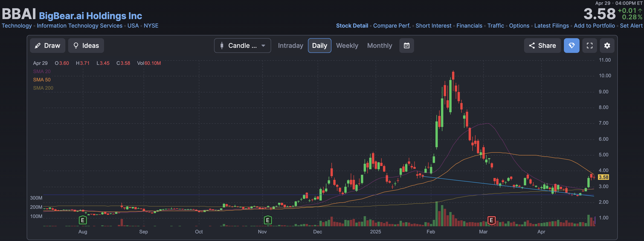The image size is (644, 241).
Task: Click the NYSE exchange link
Action: [151, 26]
